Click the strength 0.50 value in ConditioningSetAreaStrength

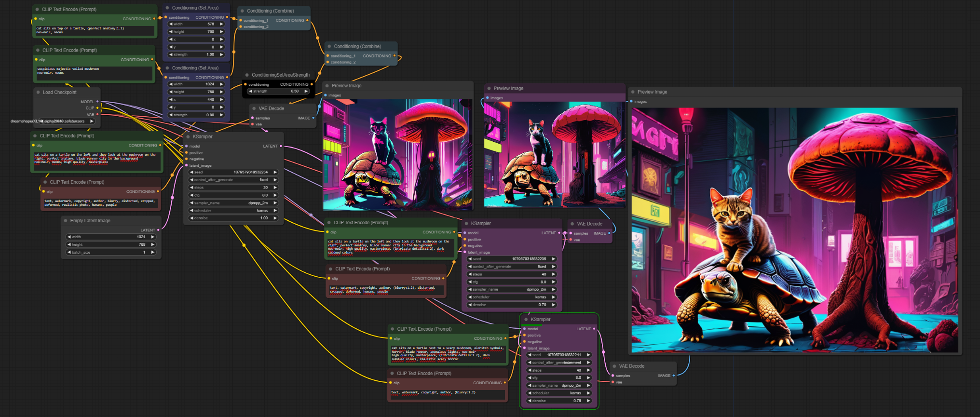(x=278, y=91)
